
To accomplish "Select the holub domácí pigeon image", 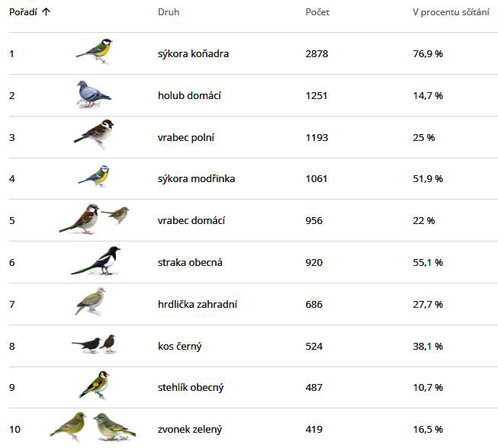I will point(94,94).
